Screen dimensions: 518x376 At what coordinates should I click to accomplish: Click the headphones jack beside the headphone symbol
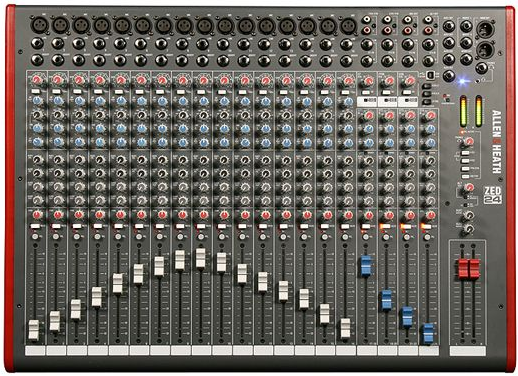click(481, 68)
